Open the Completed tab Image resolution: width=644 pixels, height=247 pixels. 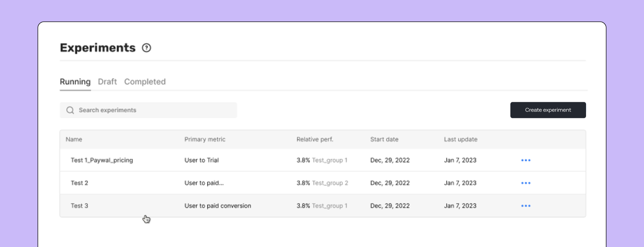tap(145, 82)
